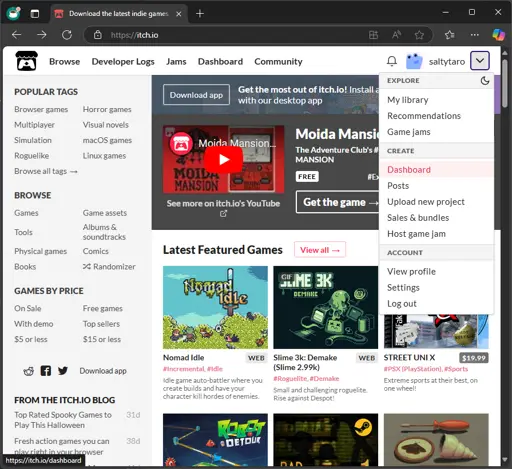
Task: Open the Twitter social icon
Action: click(x=63, y=371)
